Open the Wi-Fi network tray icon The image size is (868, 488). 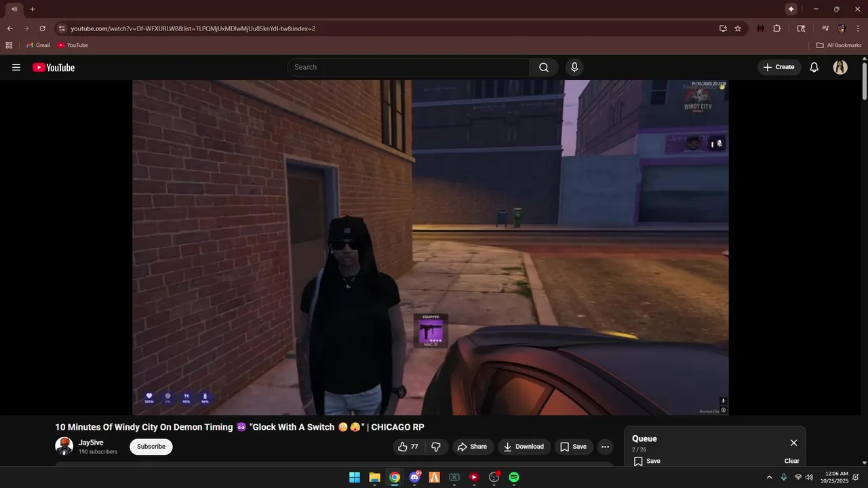[798, 477]
